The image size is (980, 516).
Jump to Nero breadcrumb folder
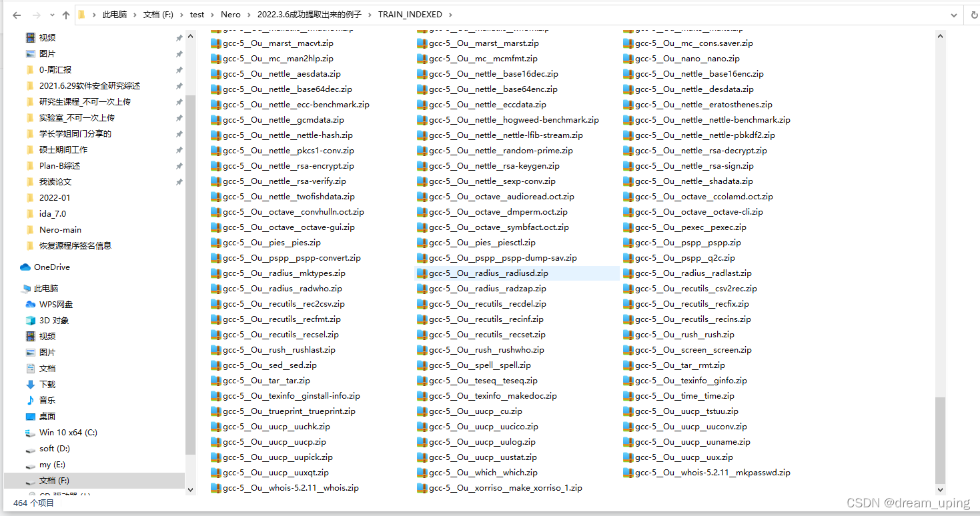[x=230, y=14]
